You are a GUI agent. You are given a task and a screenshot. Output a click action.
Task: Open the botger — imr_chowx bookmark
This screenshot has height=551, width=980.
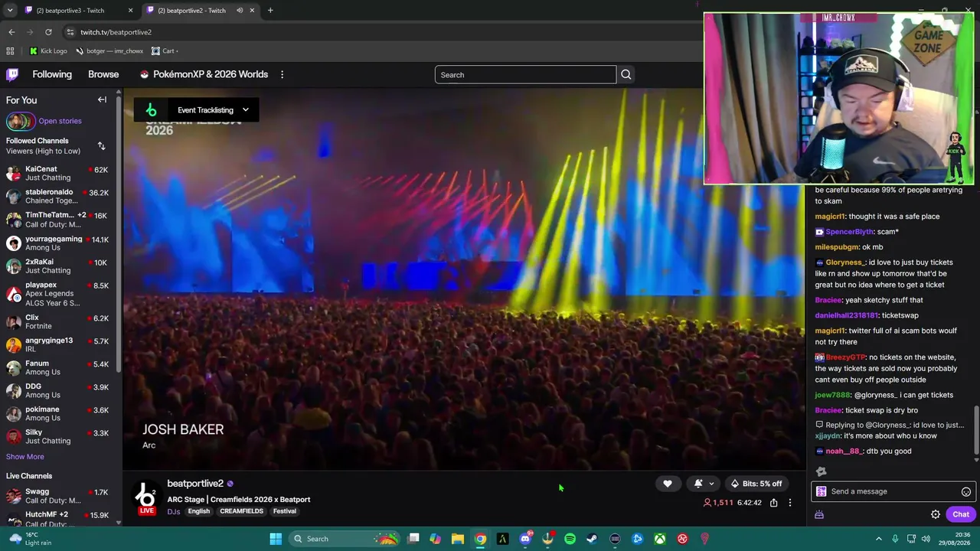click(109, 51)
